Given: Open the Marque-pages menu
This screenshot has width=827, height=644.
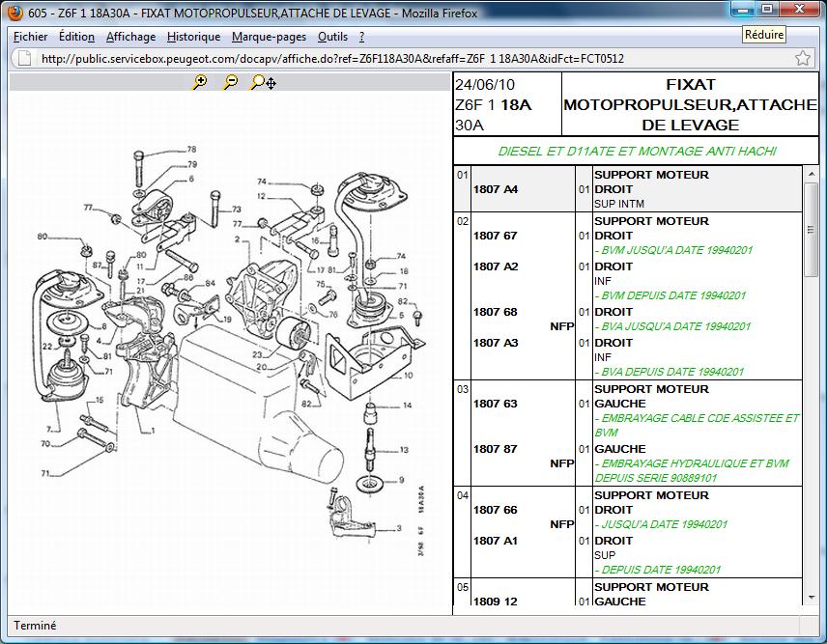Looking at the screenshot, I should click(269, 37).
